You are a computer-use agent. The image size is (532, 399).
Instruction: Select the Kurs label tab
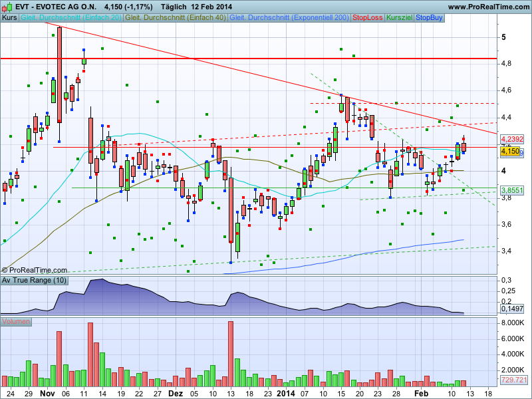tap(9, 18)
